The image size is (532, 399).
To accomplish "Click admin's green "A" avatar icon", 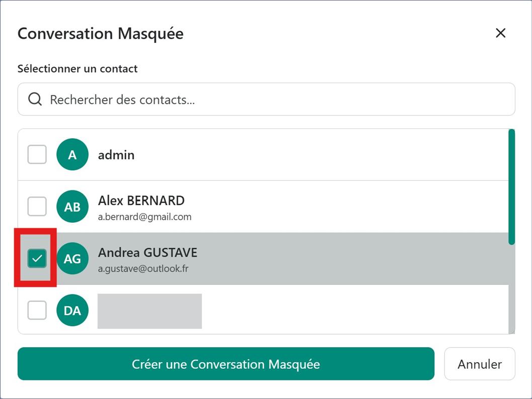I will [x=72, y=155].
